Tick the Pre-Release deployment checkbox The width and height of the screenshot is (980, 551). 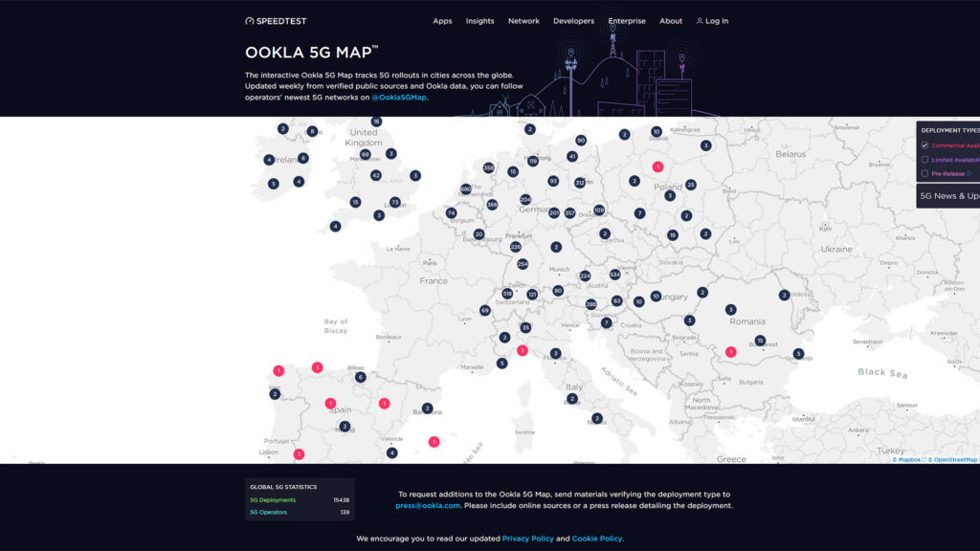pyautogui.click(x=925, y=174)
